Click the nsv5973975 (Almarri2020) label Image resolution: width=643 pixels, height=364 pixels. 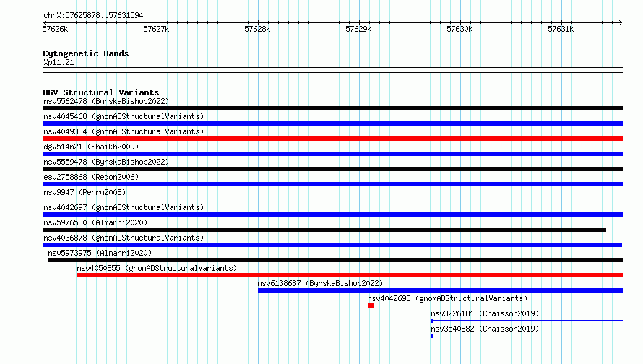coord(100,253)
